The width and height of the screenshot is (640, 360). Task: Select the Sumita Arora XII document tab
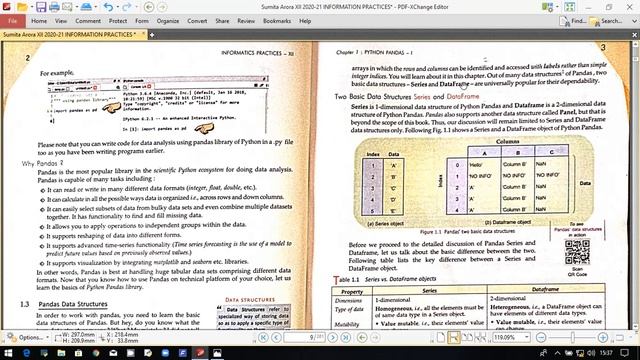point(69,35)
